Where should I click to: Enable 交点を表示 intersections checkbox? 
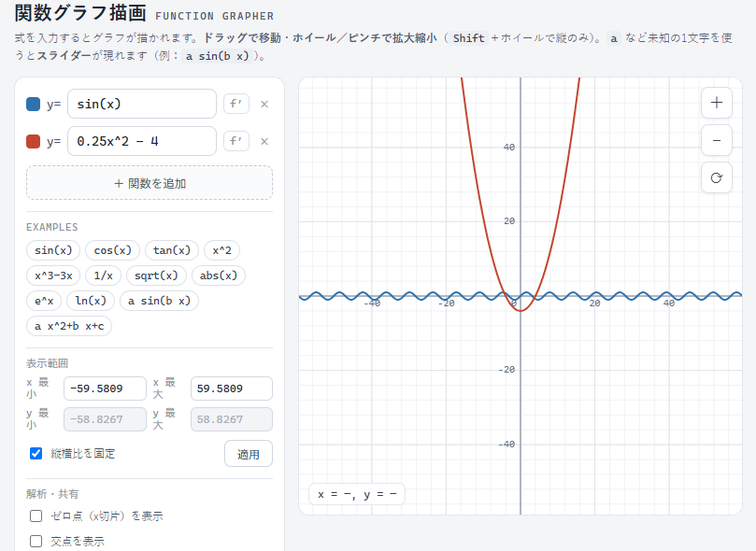(36, 542)
